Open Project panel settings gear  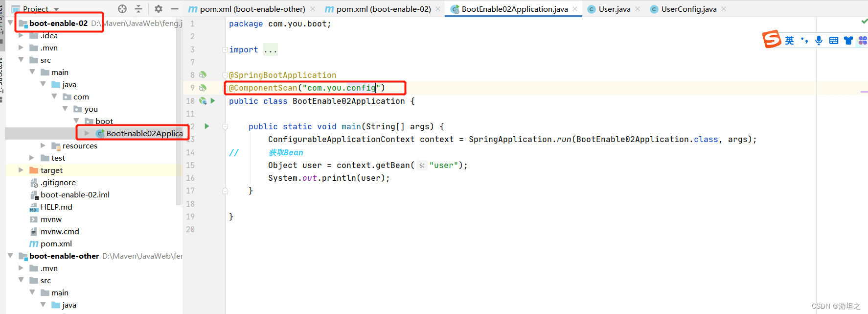coord(158,9)
